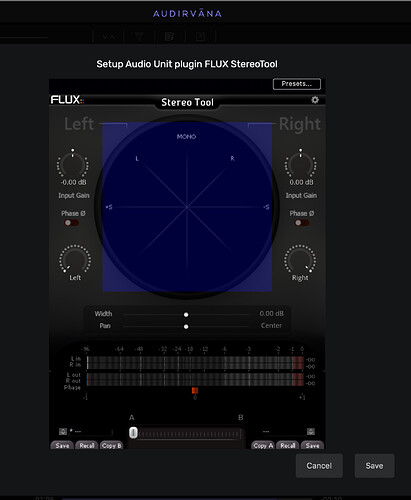Toggle Phase invert on Right channel

coord(302,223)
